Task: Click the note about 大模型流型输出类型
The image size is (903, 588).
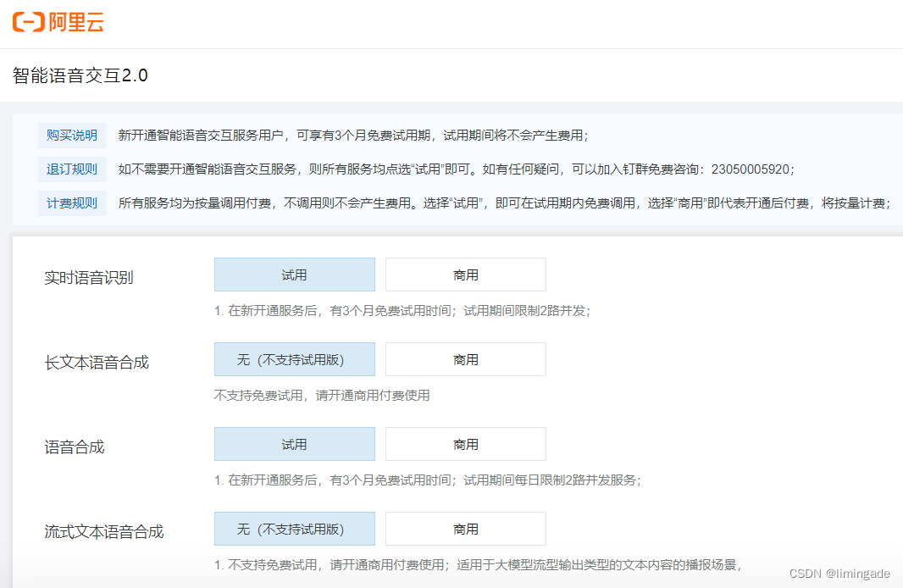Action: [x=478, y=565]
